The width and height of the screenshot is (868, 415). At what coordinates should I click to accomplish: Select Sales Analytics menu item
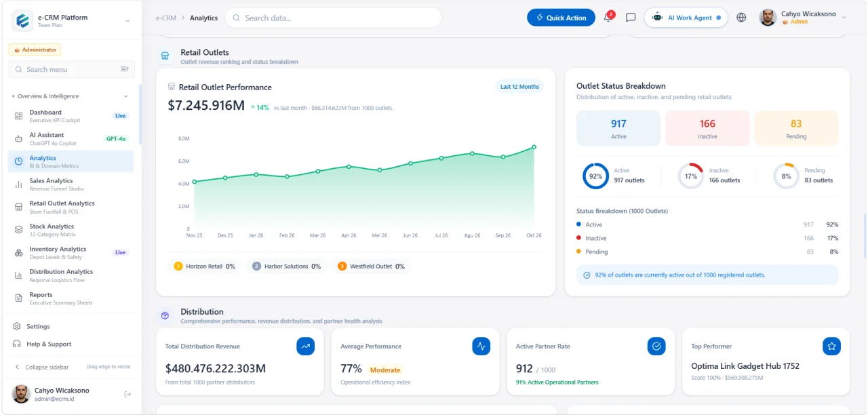pyautogui.click(x=71, y=184)
